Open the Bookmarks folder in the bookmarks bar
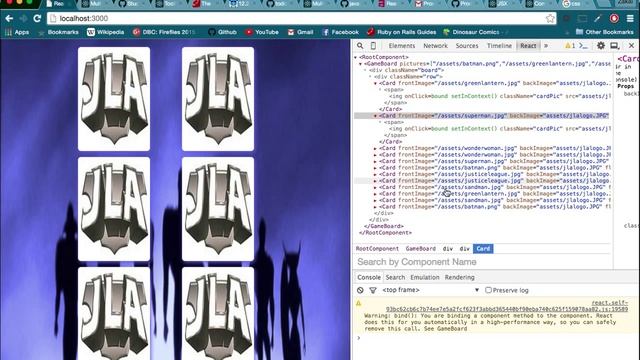 click(x=58, y=32)
